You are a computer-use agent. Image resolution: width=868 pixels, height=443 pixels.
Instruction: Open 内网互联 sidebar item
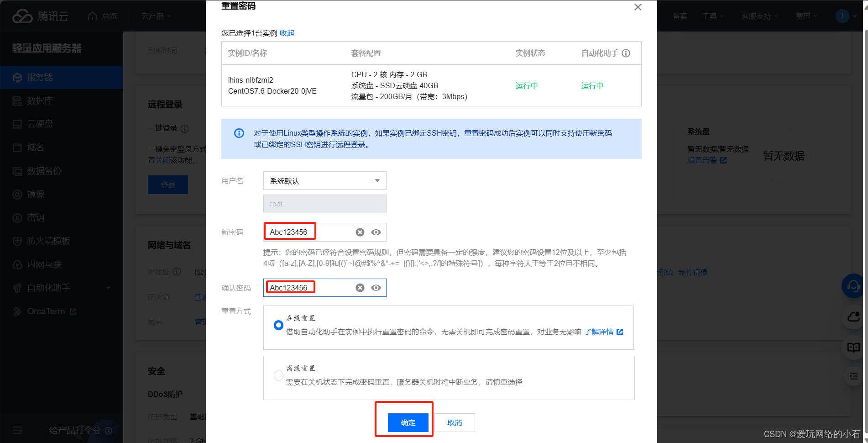pyautogui.click(x=62, y=264)
